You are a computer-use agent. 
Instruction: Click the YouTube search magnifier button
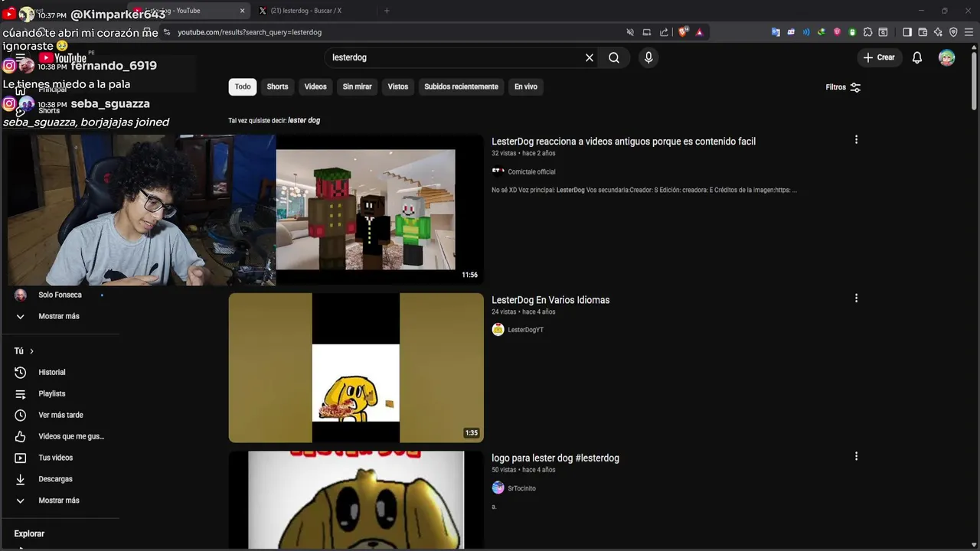[x=614, y=57]
